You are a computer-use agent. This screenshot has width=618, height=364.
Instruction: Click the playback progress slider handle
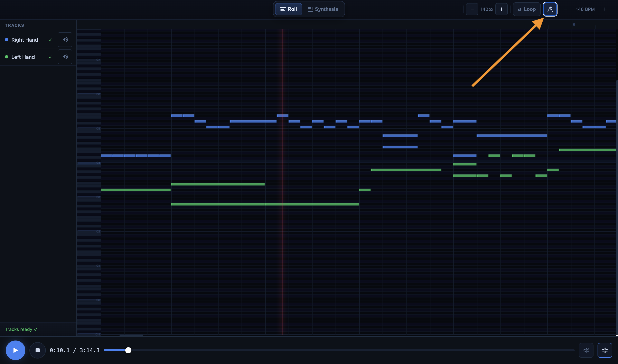(x=128, y=350)
